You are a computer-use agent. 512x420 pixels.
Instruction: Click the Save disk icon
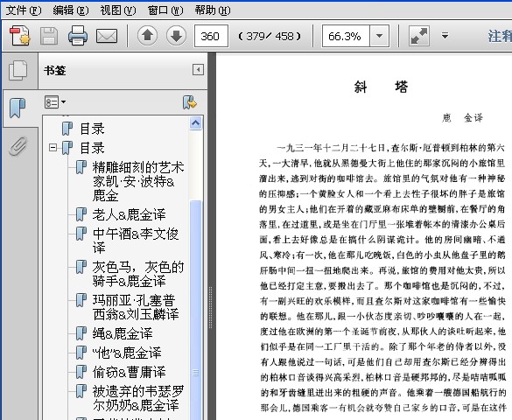pos(49,36)
